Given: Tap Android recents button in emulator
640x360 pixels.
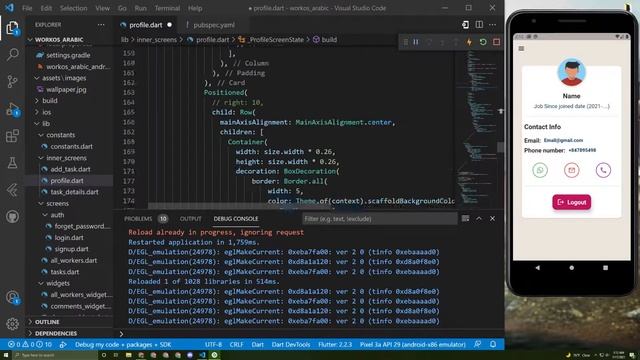Looking at the screenshot, I should (x=605, y=268).
